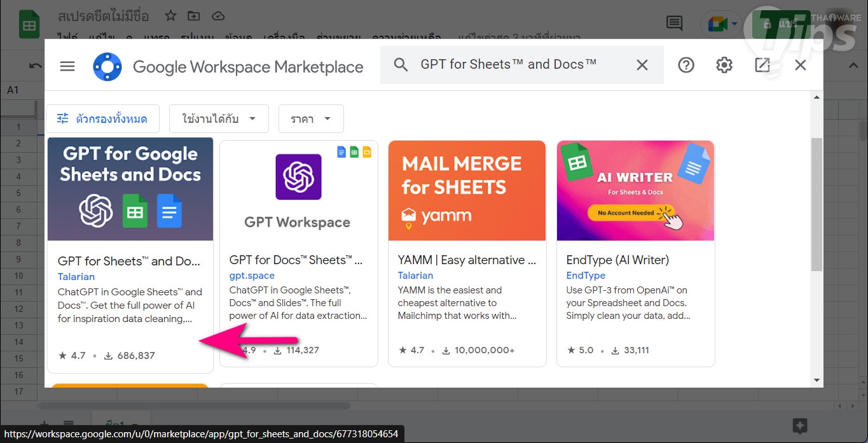This screenshot has width=868, height=443.
Task: Star the untitled spreadsheet
Action: [x=170, y=15]
